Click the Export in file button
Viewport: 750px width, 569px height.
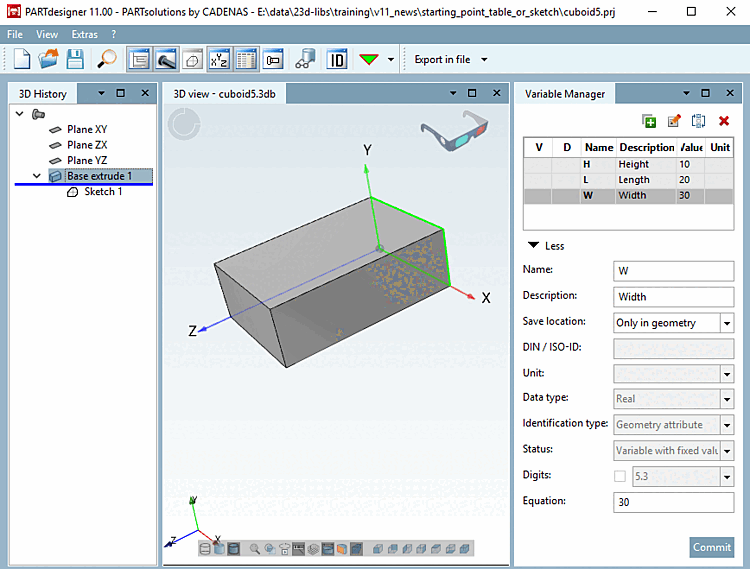pos(442,59)
